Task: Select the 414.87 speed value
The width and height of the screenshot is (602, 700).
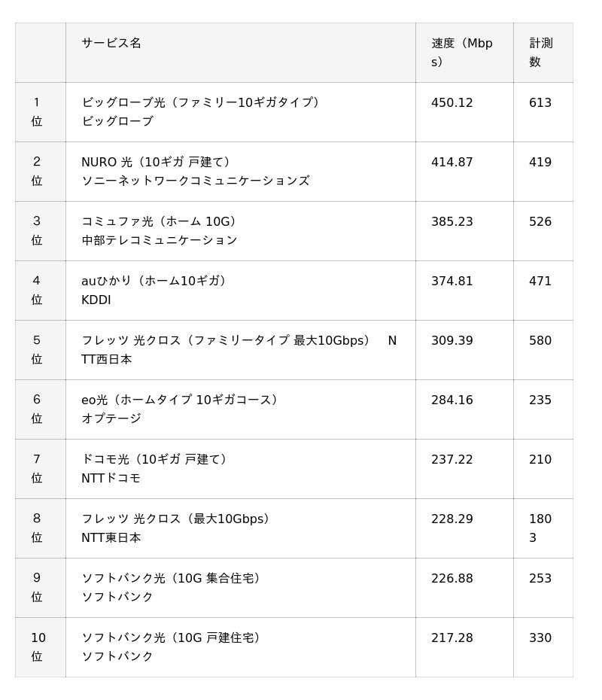Action: pos(452,163)
